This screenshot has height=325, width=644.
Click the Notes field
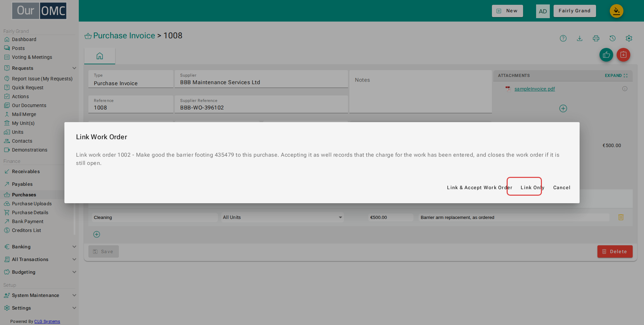point(421,92)
